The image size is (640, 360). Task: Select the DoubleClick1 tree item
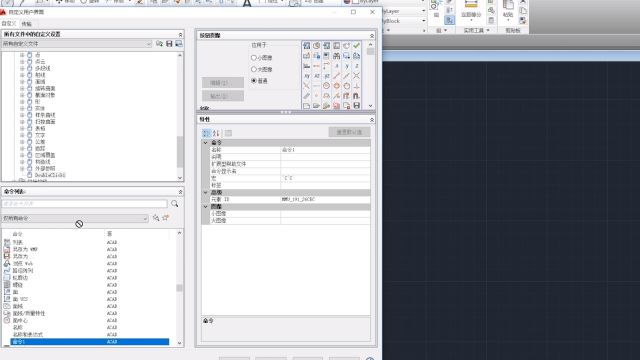pyautogui.click(x=50, y=175)
